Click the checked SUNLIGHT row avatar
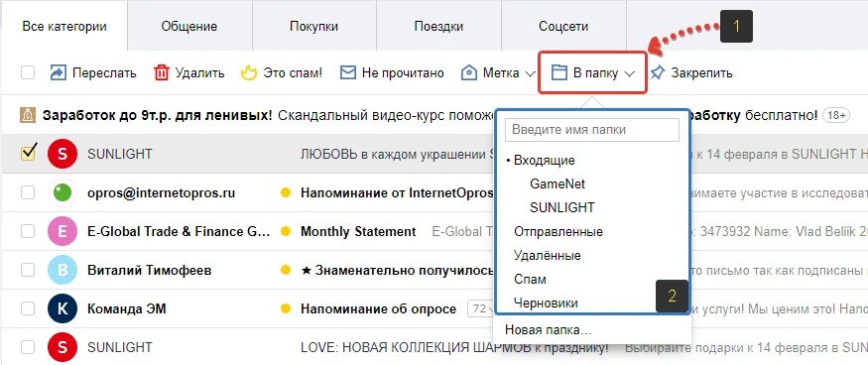868x365 pixels. click(62, 154)
